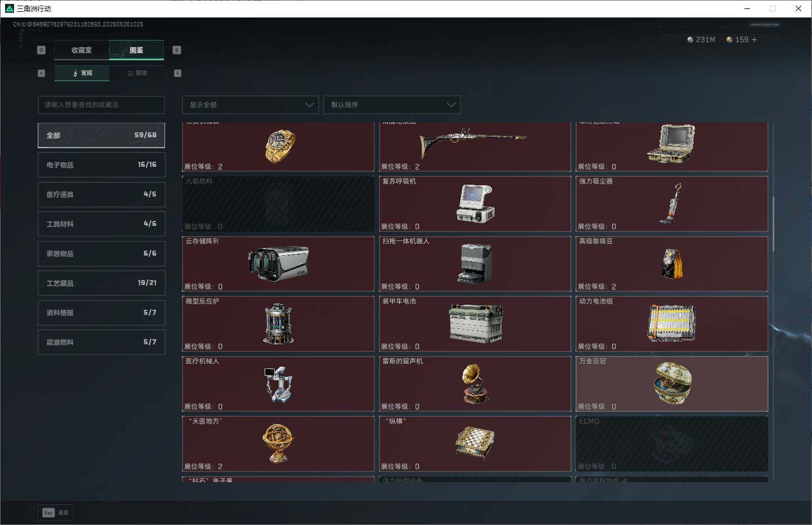Click the Q key hint icon
The width and height of the screenshot is (812, 525).
[41, 50]
